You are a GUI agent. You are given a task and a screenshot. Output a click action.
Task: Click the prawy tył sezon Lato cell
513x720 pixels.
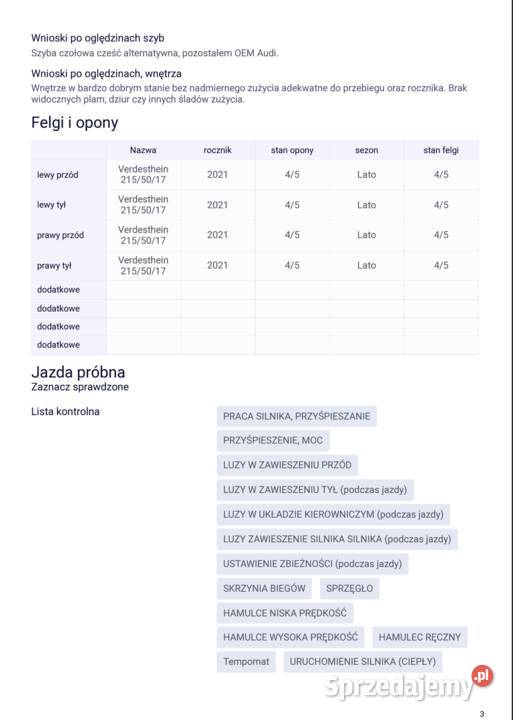click(366, 265)
